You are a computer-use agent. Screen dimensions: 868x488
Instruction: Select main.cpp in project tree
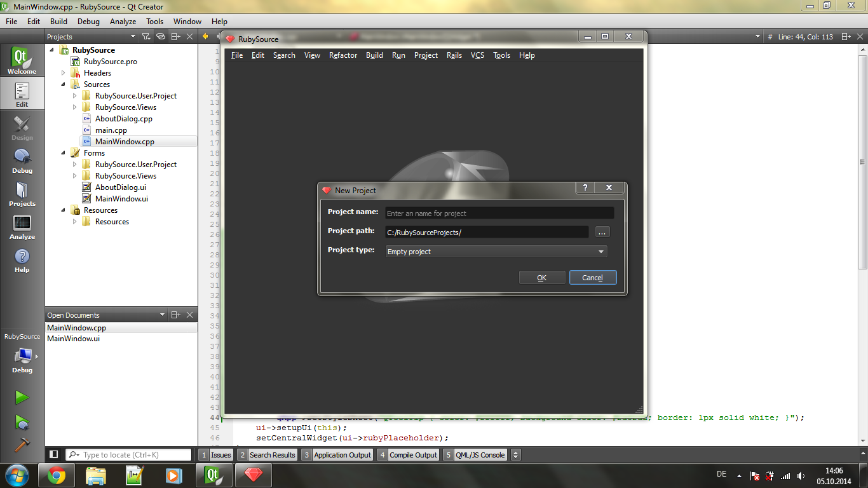click(111, 130)
